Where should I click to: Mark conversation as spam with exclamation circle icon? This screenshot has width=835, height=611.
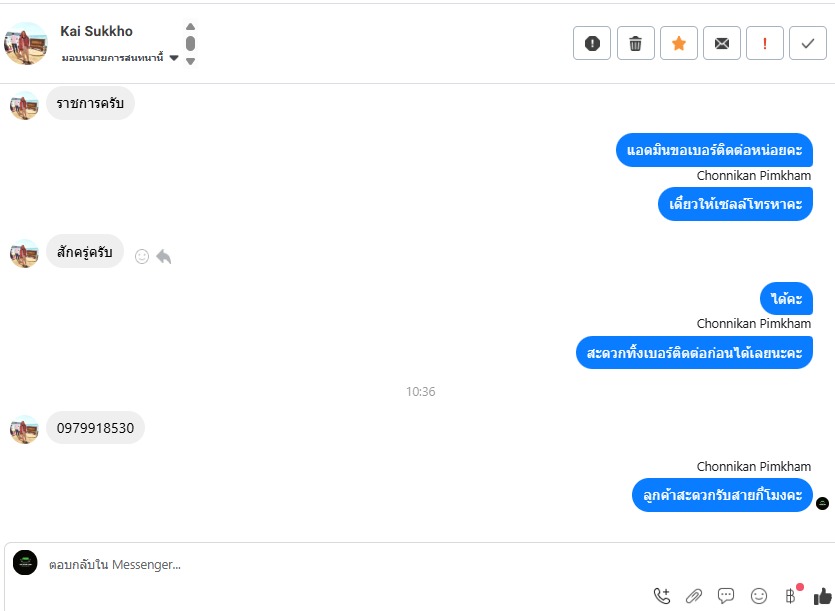point(592,43)
